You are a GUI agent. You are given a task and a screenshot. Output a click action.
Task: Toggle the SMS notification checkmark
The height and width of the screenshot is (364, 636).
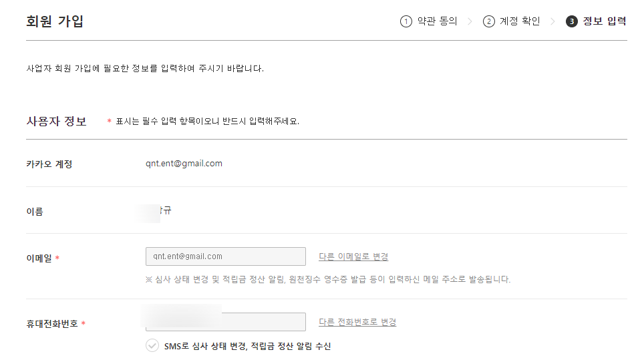tap(152, 345)
